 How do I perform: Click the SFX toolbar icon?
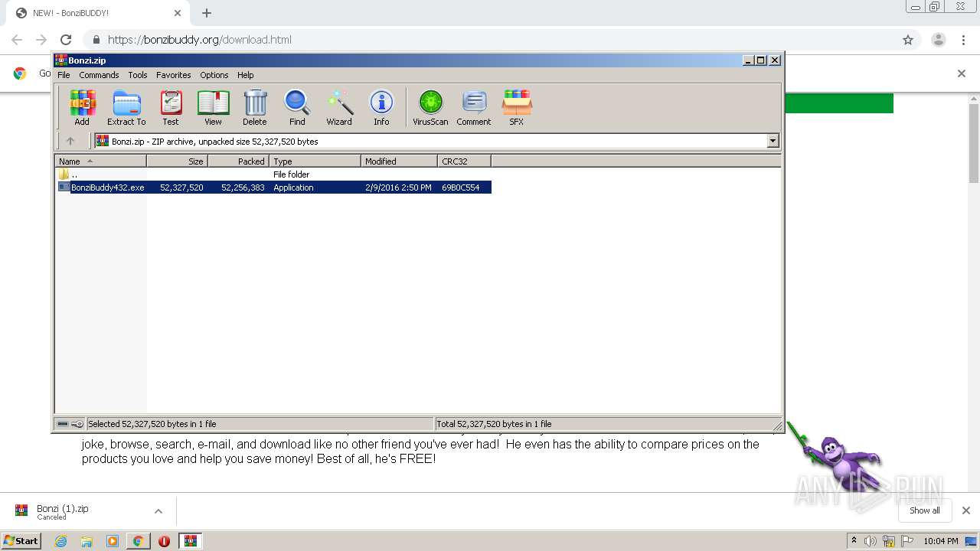[x=517, y=107]
